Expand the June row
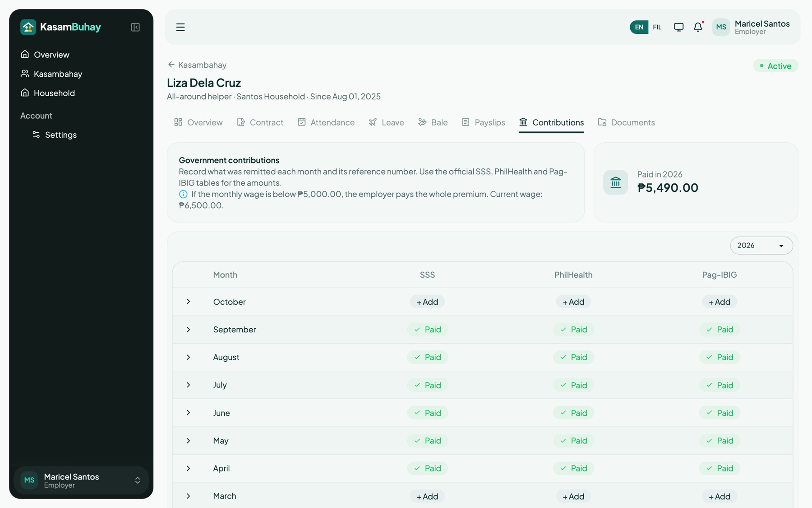The image size is (812, 508). click(189, 413)
